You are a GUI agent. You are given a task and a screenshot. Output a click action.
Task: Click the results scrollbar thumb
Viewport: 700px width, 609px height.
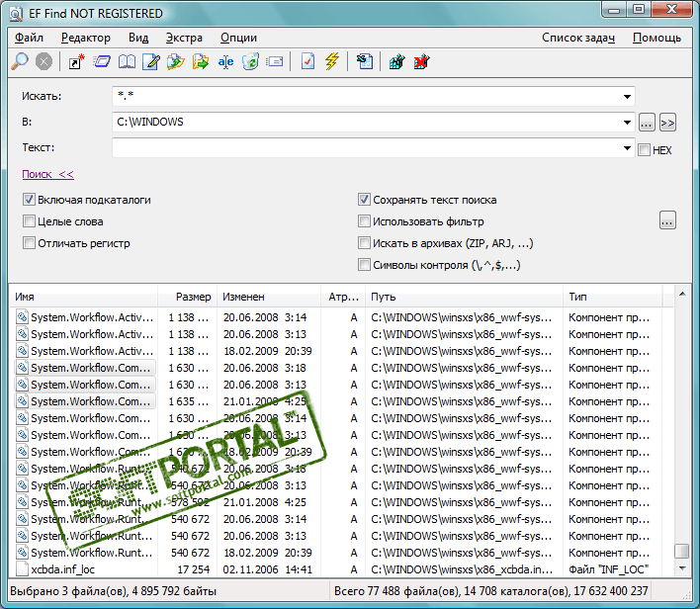click(x=681, y=550)
